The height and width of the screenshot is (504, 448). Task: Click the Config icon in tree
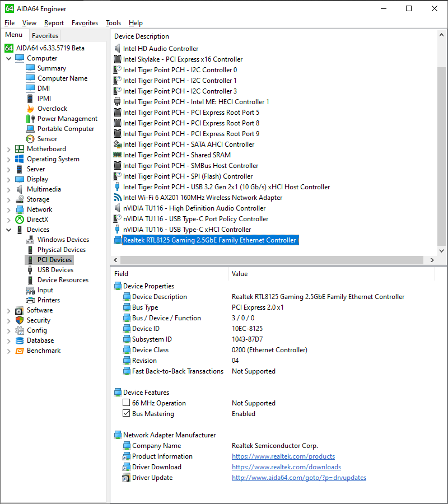(20, 330)
